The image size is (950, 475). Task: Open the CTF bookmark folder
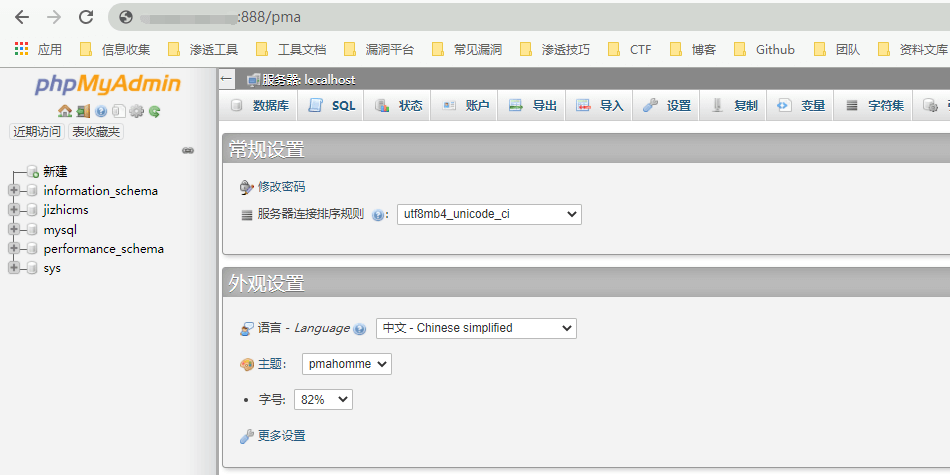click(x=630, y=50)
